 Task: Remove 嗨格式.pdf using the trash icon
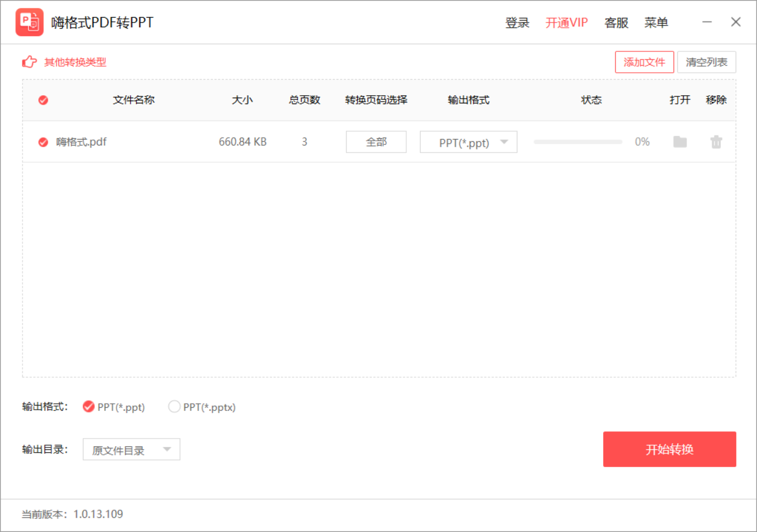click(716, 142)
